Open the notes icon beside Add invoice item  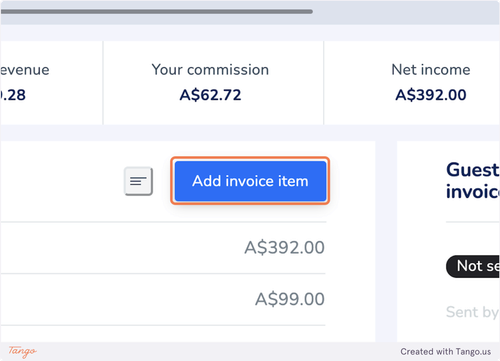coord(138,181)
